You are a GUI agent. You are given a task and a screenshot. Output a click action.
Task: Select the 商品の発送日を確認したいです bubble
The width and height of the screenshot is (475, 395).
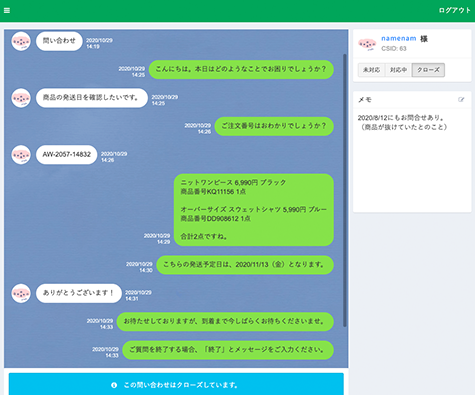point(92,98)
